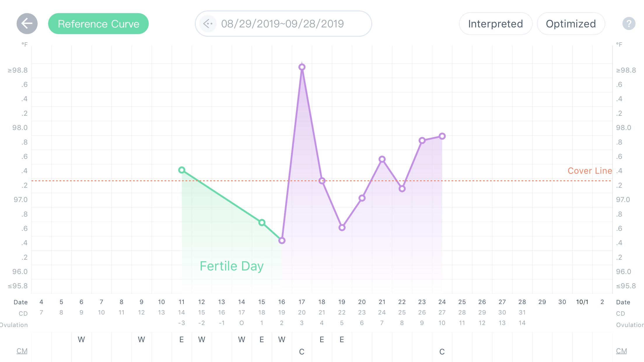
Task: Tap the E mucus entry under date 11
Action: [x=181, y=340]
